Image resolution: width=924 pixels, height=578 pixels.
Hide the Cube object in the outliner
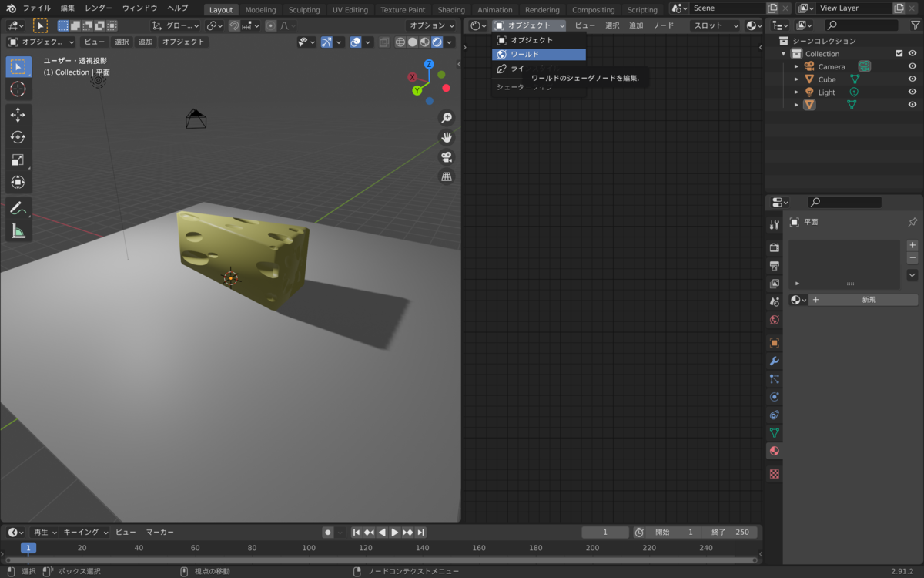point(912,79)
